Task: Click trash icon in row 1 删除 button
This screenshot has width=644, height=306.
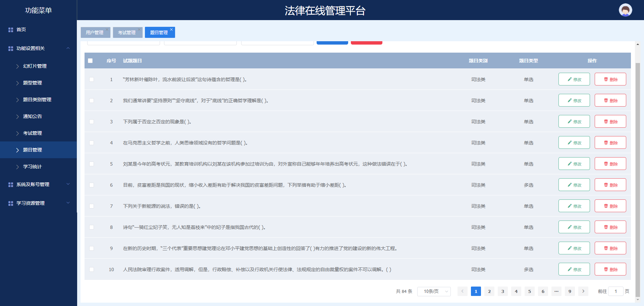Action: click(x=606, y=79)
